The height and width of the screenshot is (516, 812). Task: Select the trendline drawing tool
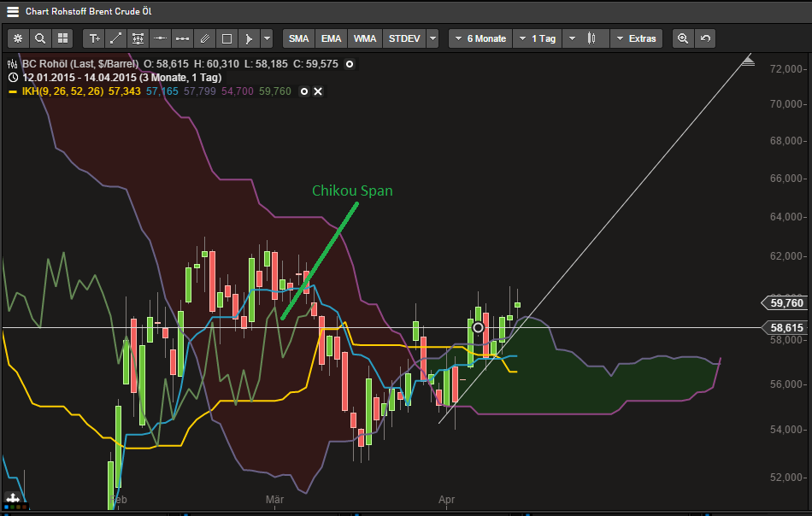click(116, 38)
